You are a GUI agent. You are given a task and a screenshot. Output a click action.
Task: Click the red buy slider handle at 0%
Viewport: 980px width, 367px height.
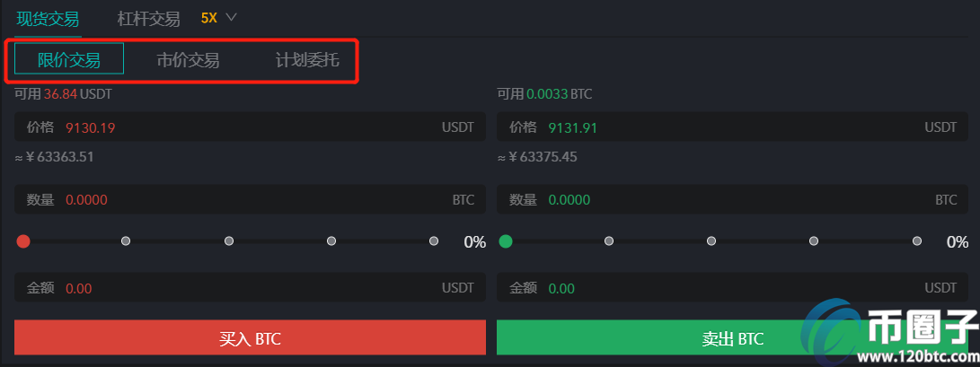click(x=23, y=240)
